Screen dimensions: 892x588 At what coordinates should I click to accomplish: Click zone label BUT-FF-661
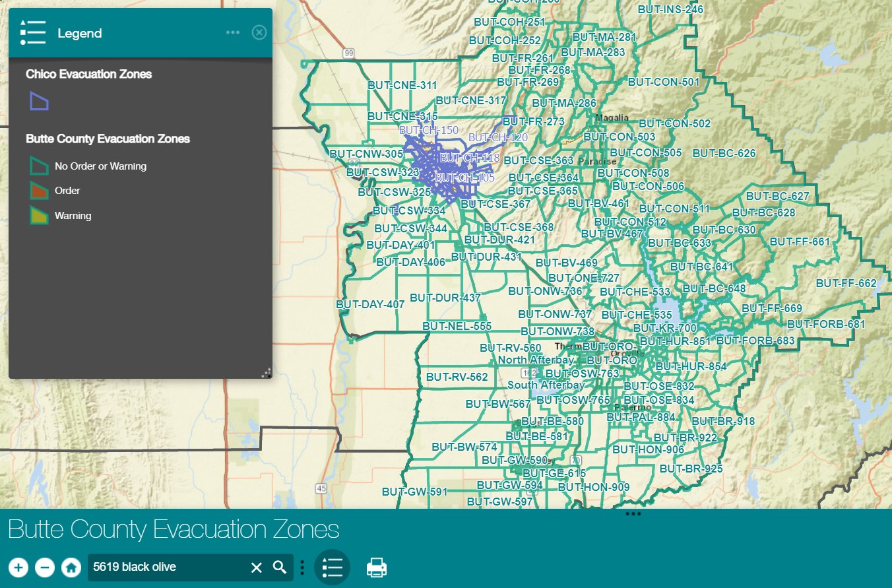coord(800,242)
